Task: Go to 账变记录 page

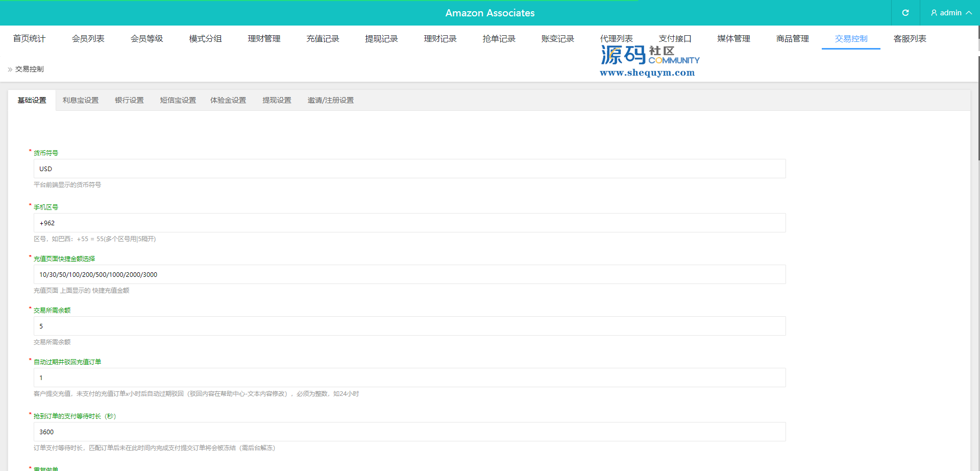Action: click(557, 39)
